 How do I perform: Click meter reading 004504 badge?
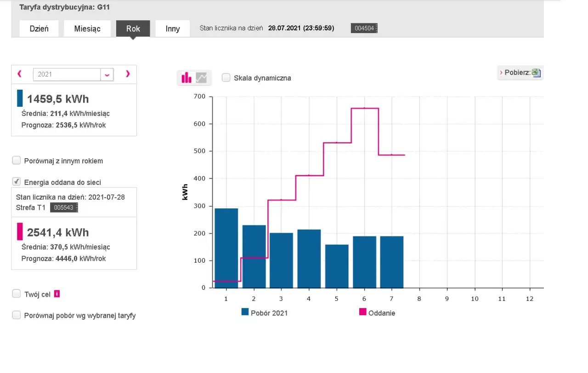coord(364,29)
